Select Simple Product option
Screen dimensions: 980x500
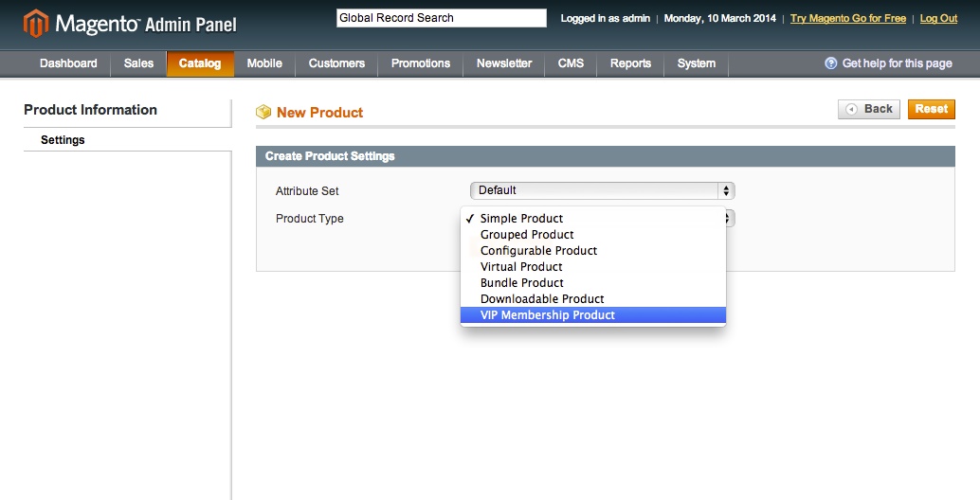click(592, 219)
